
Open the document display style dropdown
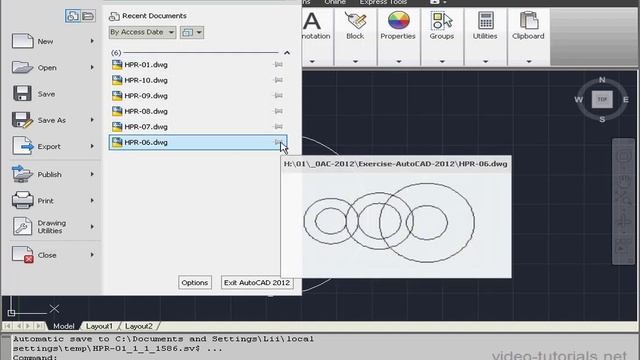[192, 32]
